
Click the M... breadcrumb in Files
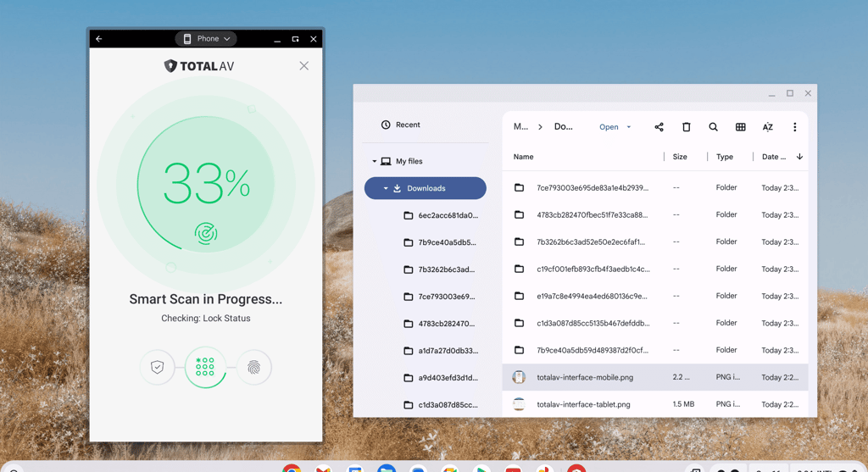(x=520, y=127)
